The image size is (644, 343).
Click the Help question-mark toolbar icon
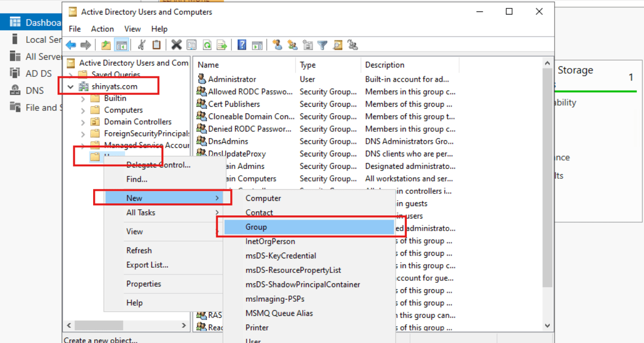pos(242,45)
